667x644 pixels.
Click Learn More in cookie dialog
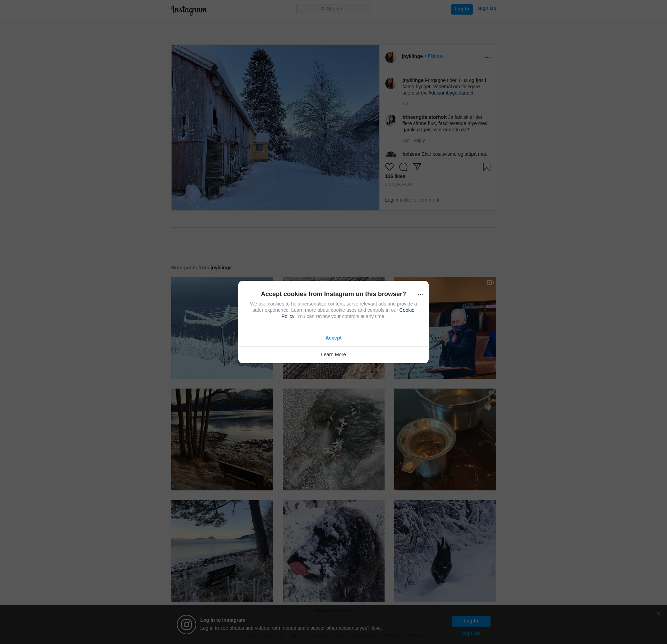(333, 355)
